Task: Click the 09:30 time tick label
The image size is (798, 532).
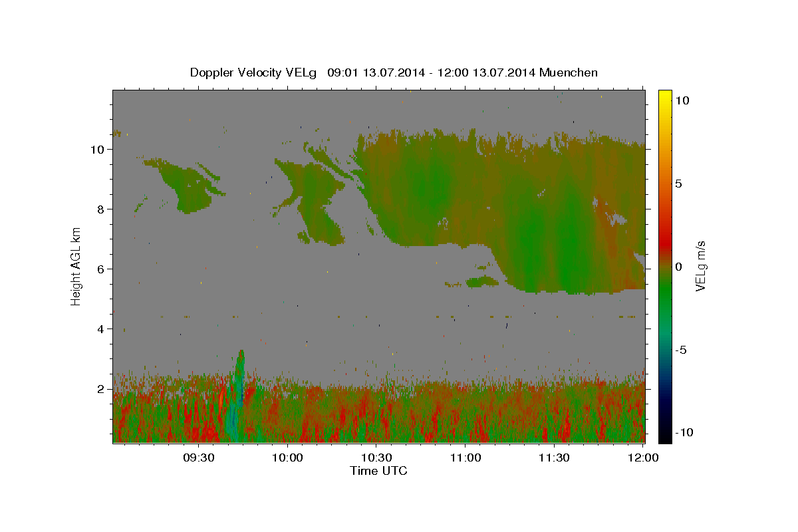Action: [x=199, y=458]
